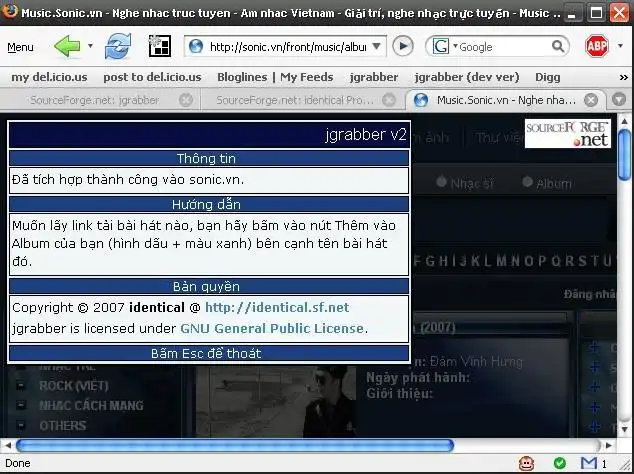The width and height of the screenshot is (634, 474).
Task: Close the SourceForge.net: identical tab
Action: pos(389,100)
